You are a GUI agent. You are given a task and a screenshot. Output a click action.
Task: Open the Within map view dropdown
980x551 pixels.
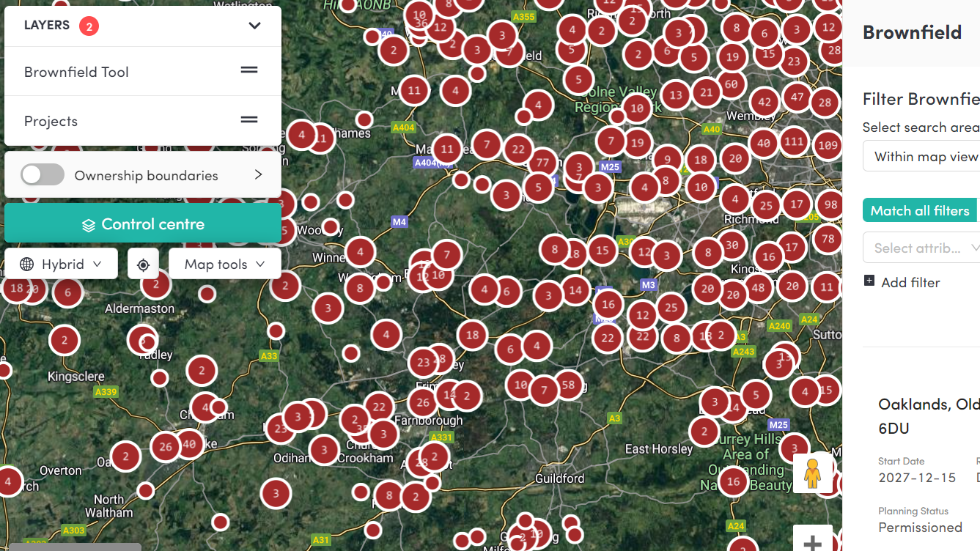[921, 157]
